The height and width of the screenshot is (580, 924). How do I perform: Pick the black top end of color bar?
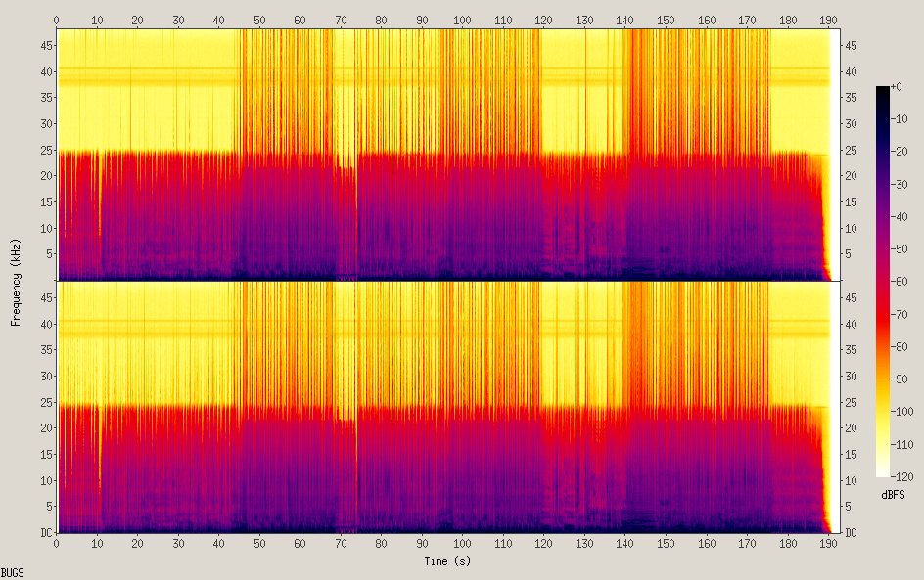(x=883, y=90)
